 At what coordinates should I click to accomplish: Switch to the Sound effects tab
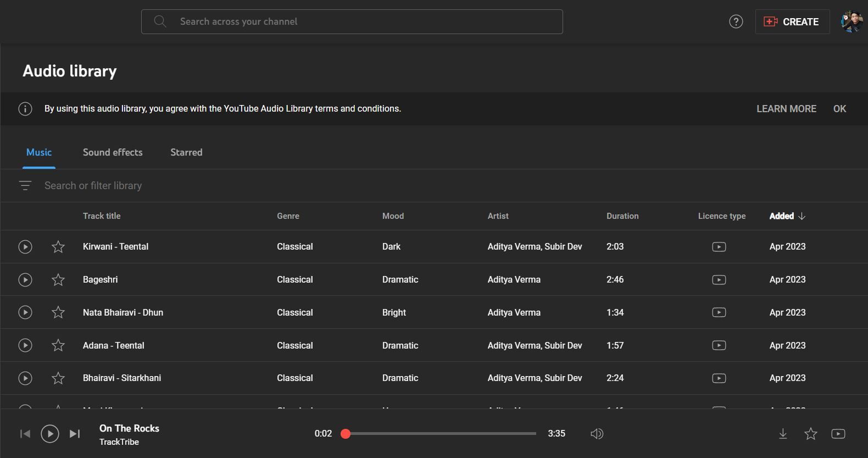click(113, 152)
